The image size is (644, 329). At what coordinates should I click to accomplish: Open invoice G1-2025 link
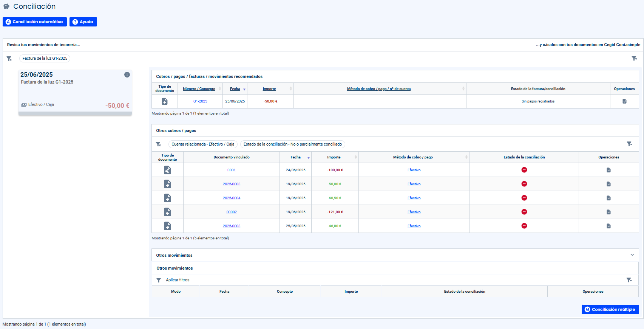pos(200,101)
